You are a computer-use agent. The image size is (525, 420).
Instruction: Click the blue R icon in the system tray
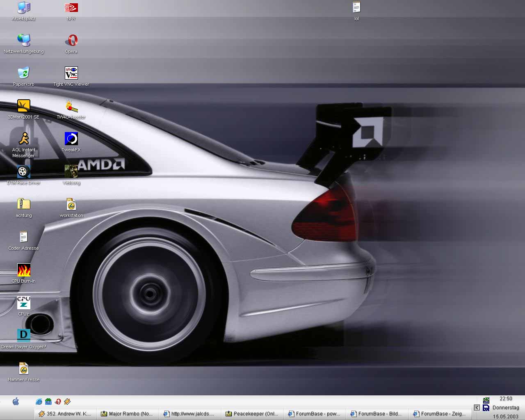pos(486,408)
